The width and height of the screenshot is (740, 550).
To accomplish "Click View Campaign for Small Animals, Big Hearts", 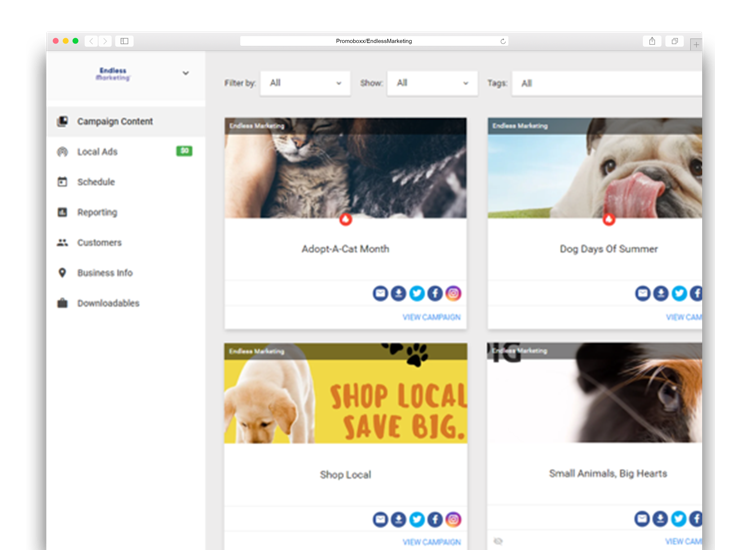I will 683,541.
